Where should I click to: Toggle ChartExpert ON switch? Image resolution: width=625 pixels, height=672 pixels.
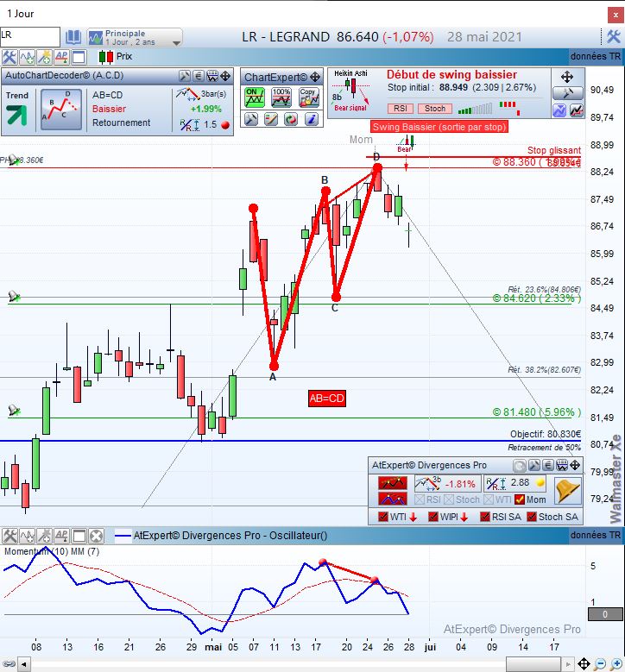tap(255, 97)
